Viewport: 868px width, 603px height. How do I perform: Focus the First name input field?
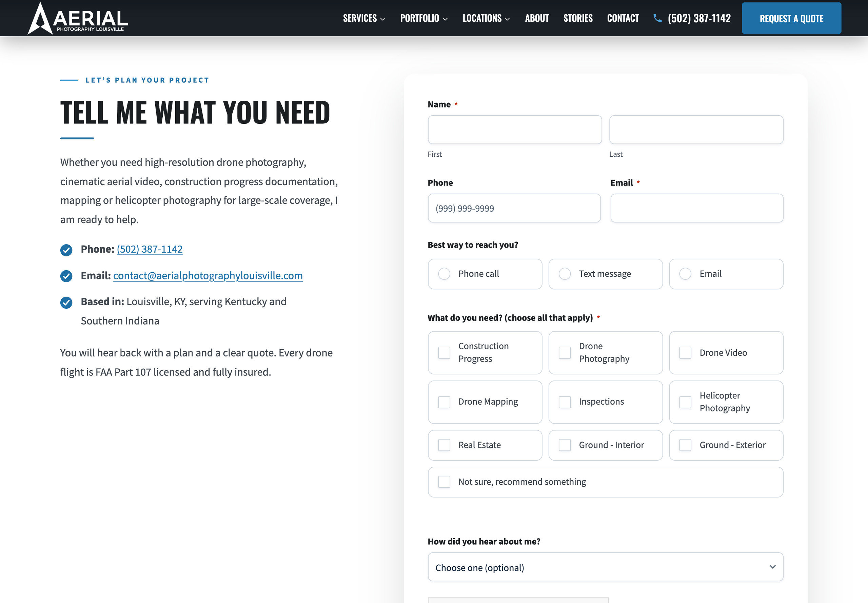click(x=514, y=130)
